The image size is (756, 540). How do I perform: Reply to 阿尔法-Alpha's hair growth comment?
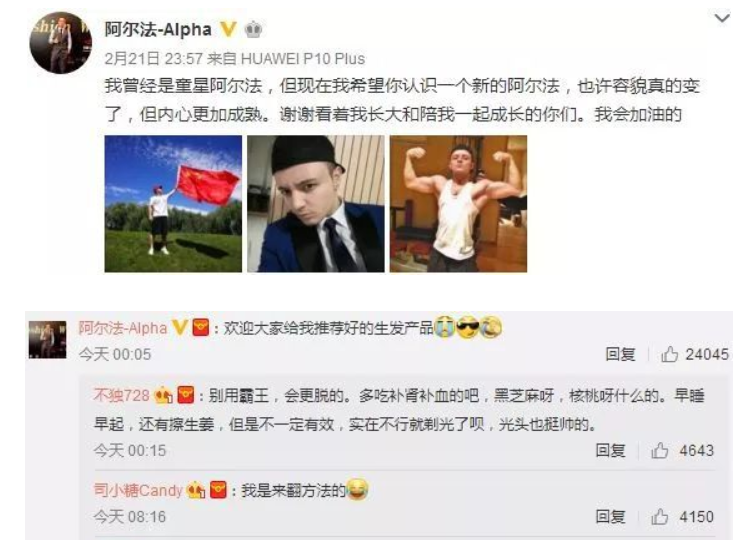pyautogui.click(x=620, y=354)
